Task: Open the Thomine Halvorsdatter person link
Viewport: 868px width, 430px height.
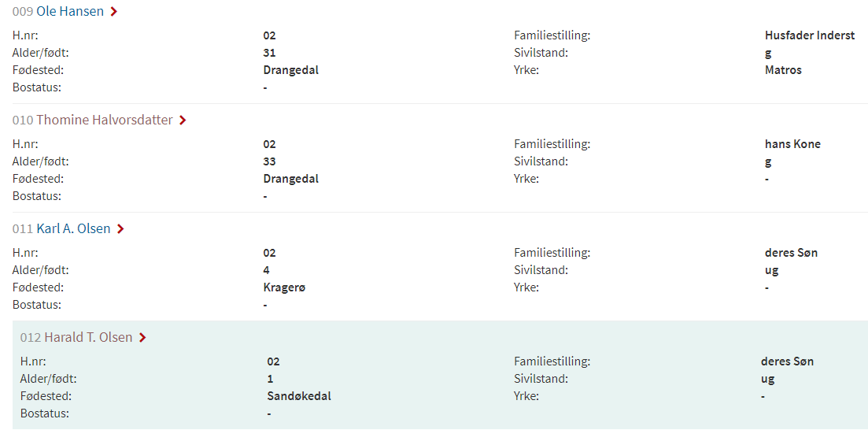Action: click(104, 120)
